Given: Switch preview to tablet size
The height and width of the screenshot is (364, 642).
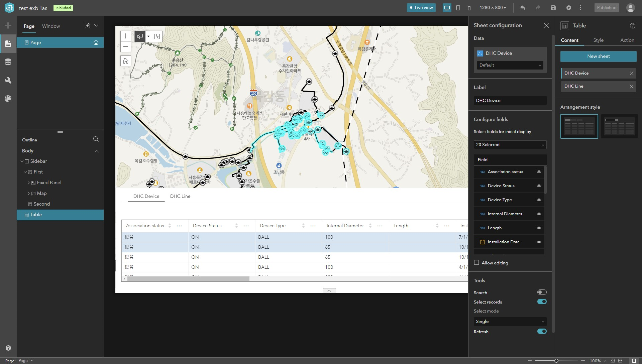Looking at the screenshot, I should coord(458,8).
